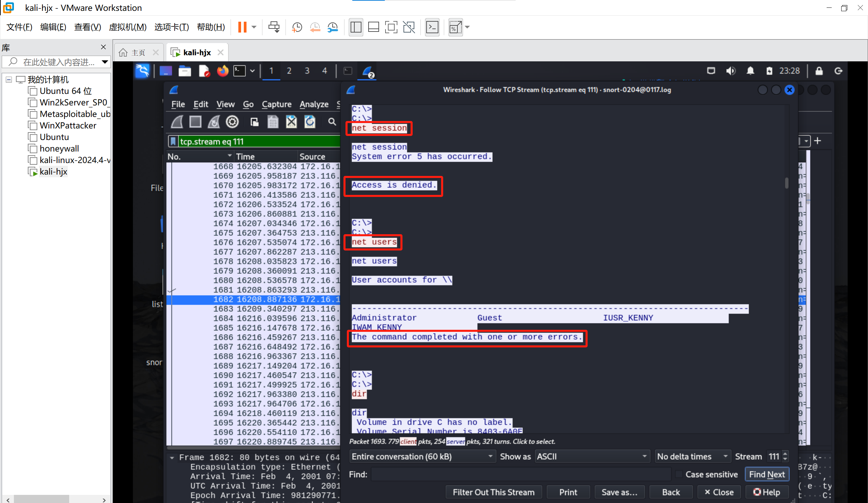Reload capture file icon in Wireshark
Image resolution: width=868 pixels, height=503 pixels.
pyautogui.click(x=310, y=122)
